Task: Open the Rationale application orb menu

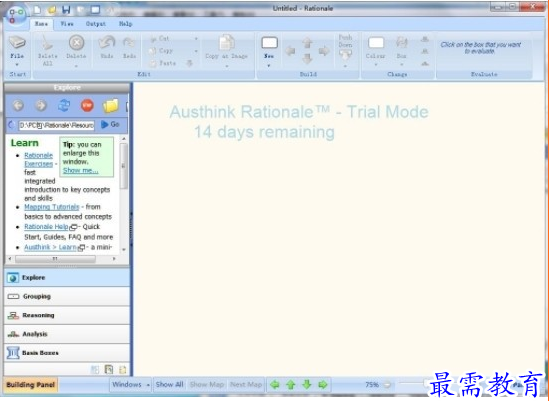Action: coord(16,15)
